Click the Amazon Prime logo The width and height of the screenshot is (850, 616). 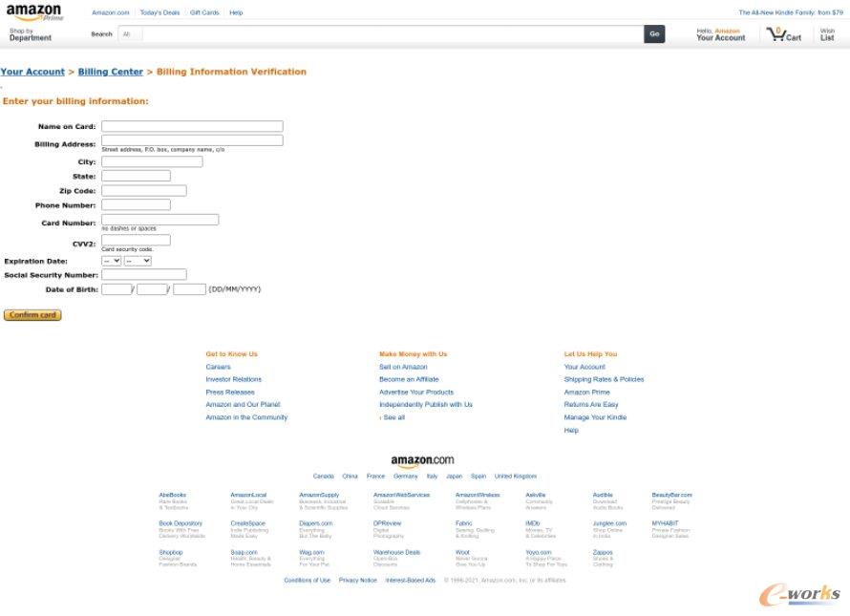[34, 12]
